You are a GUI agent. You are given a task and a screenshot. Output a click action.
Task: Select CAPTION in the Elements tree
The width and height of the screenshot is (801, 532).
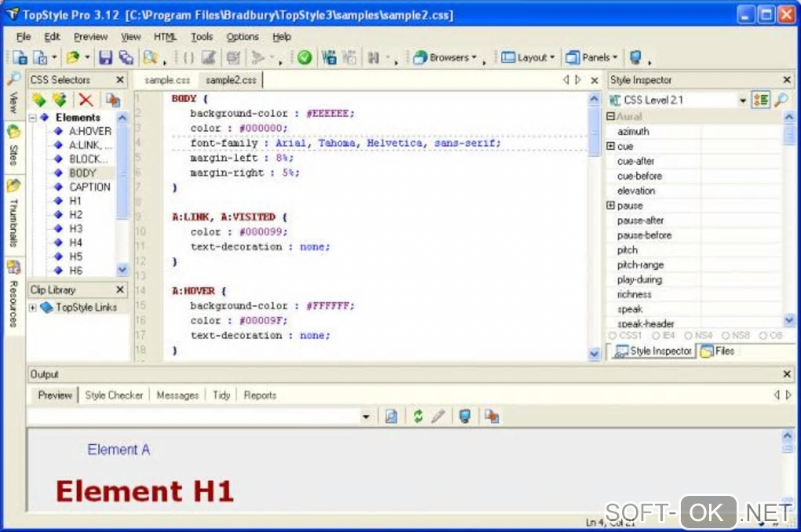click(x=90, y=187)
